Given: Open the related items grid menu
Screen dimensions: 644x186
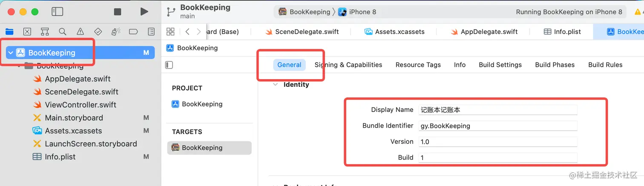Looking at the screenshot, I should click(x=170, y=31).
